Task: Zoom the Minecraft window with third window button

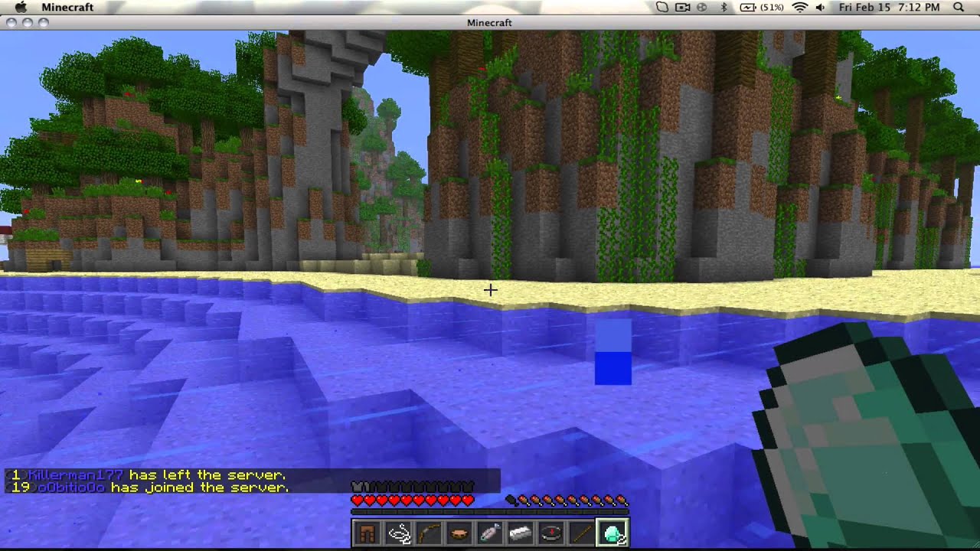Action: [42, 23]
